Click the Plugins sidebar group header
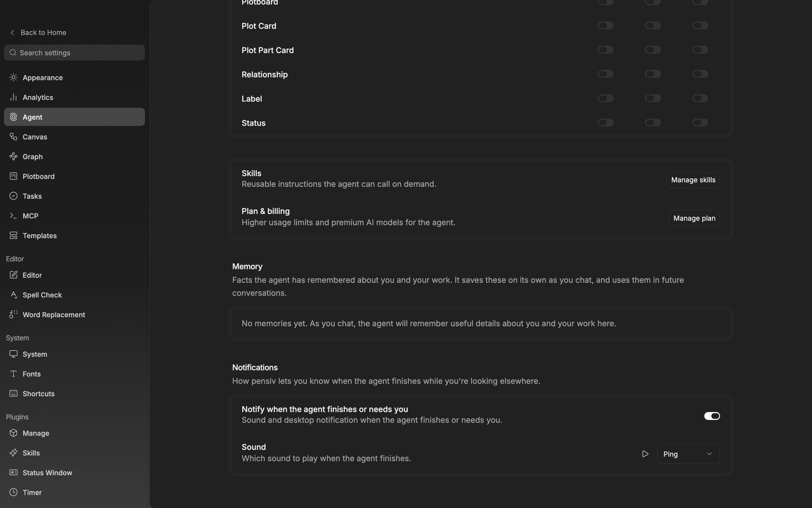Screen dimensions: 812x508 17,417
